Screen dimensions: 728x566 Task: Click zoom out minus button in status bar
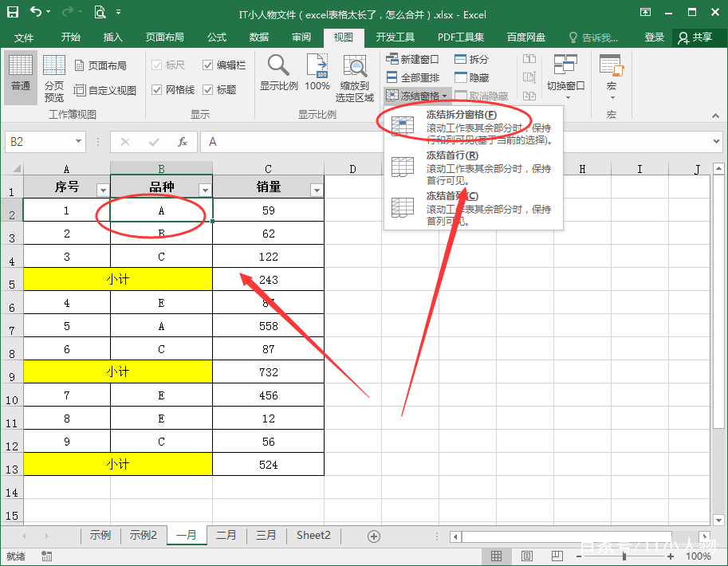(x=579, y=556)
